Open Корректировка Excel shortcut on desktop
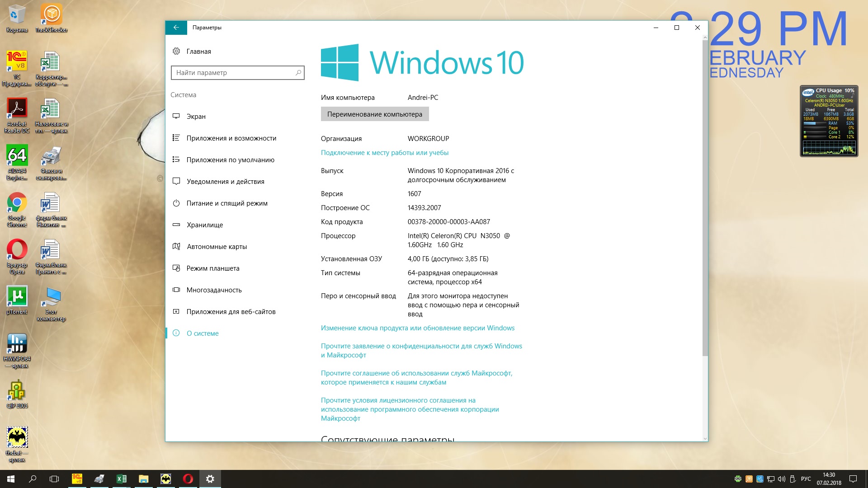 [x=52, y=69]
